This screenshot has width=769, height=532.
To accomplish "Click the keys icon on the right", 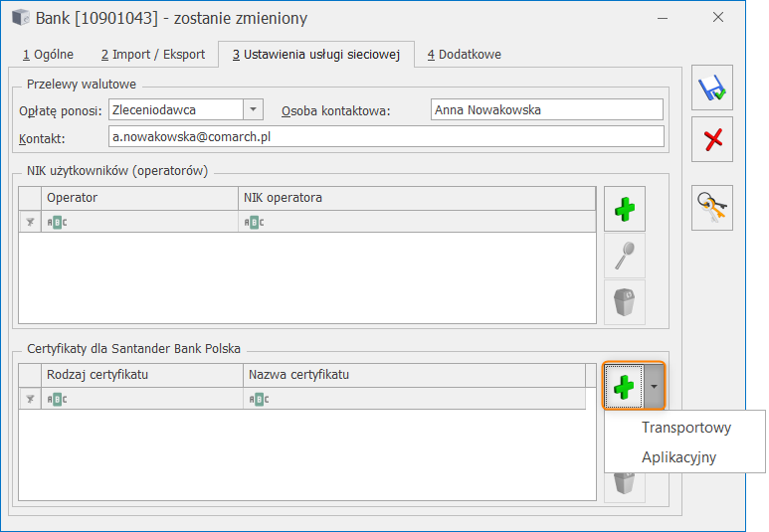I will point(712,208).
